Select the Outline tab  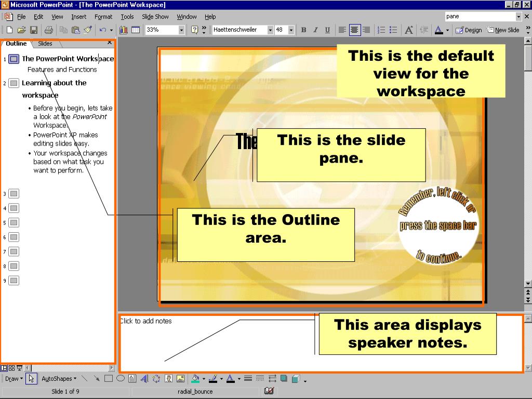(16, 44)
